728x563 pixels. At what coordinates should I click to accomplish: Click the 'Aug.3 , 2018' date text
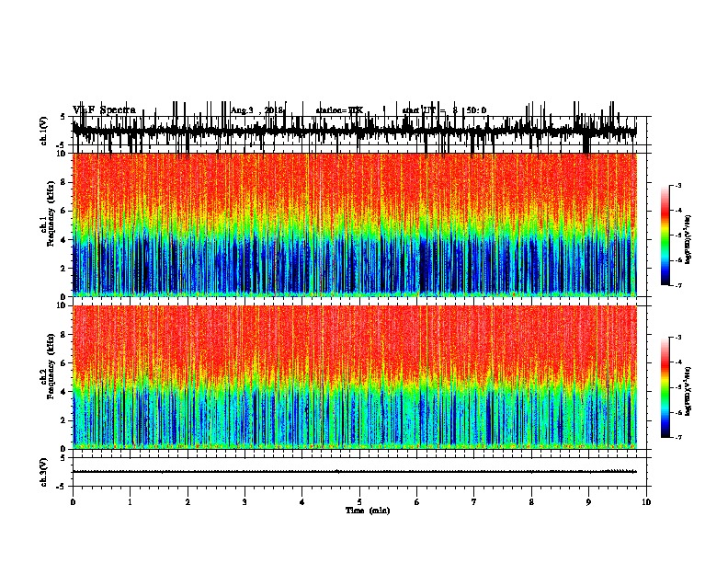click(x=257, y=110)
